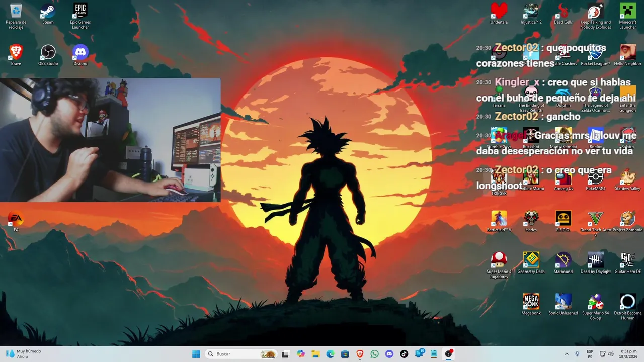Screen dimensions: 644x362
Task: Expand the hidden system tray icons chevron
Action: [566, 354]
